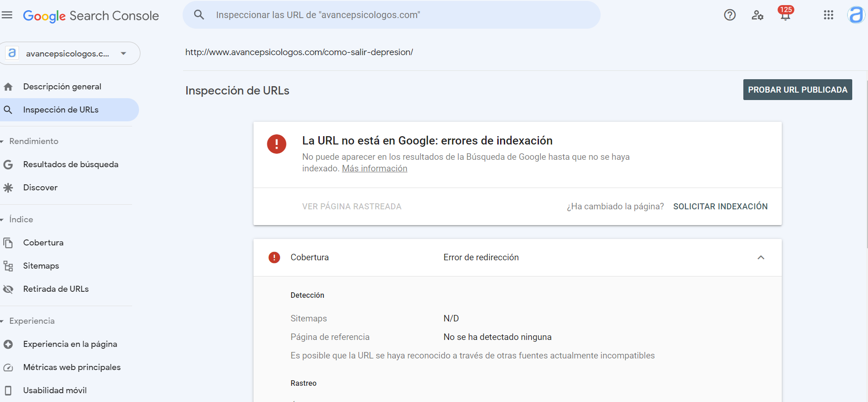Viewport: 868px width, 402px height.
Task: Collapse the Índice sidebar section
Action: click(2, 220)
